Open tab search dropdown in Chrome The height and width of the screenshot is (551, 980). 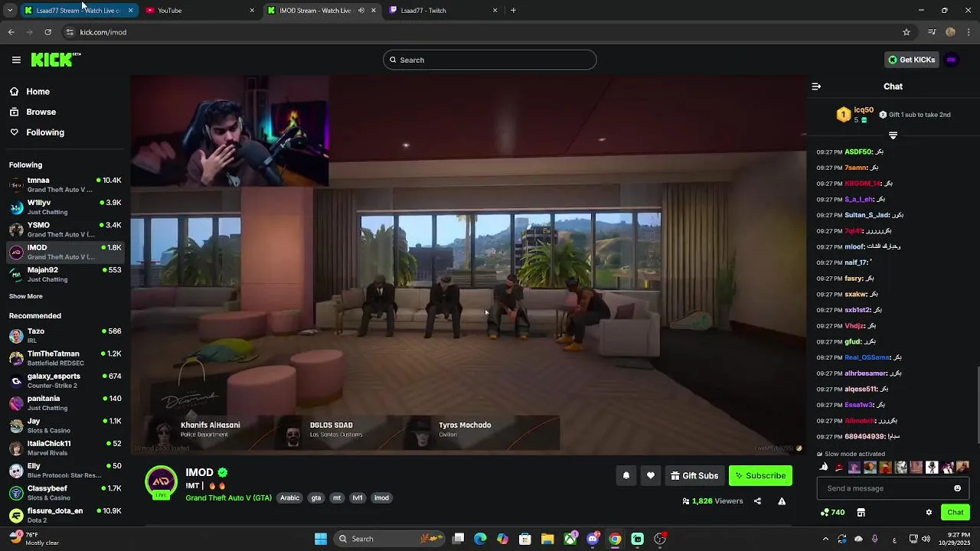[9, 11]
